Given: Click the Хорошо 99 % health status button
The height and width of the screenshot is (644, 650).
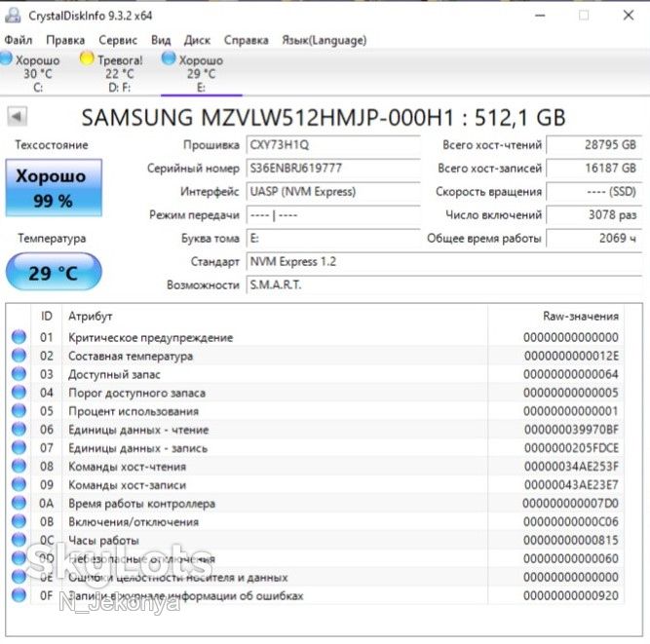Looking at the screenshot, I should pyautogui.click(x=54, y=188).
